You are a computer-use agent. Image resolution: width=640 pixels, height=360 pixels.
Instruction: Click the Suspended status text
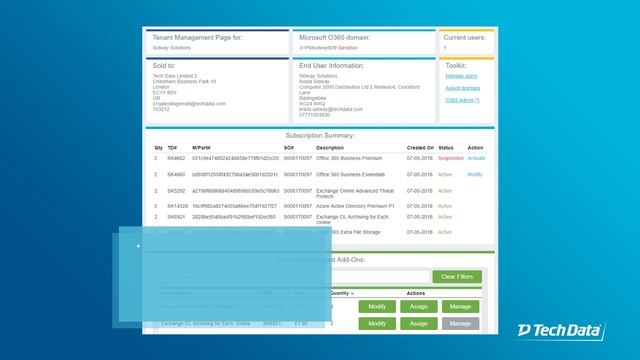tap(451, 158)
